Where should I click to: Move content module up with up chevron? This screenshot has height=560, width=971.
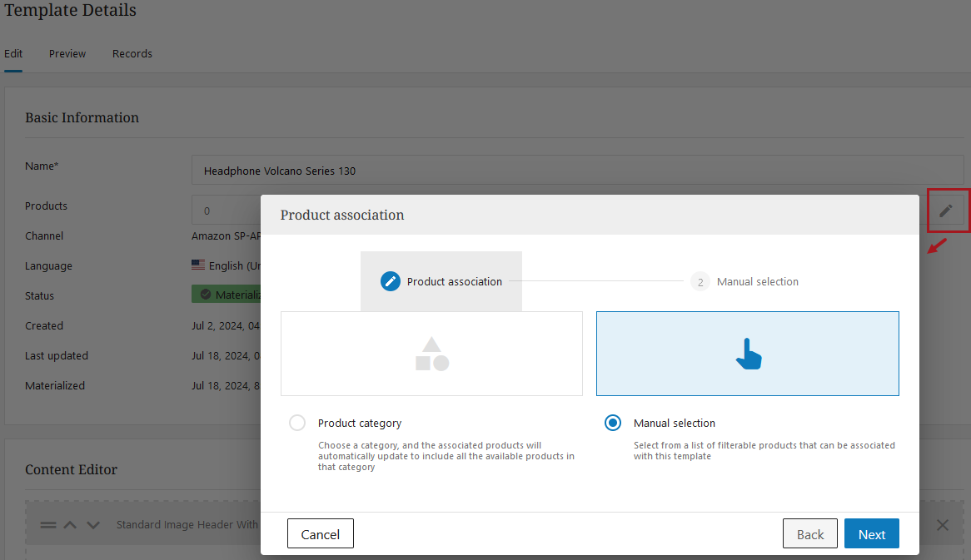[71, 525]
